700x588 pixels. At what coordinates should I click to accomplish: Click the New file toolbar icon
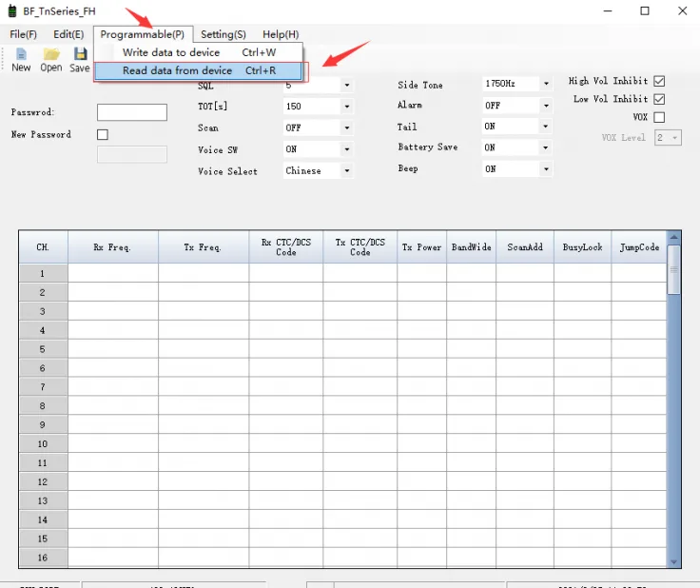tap(21, 55)
